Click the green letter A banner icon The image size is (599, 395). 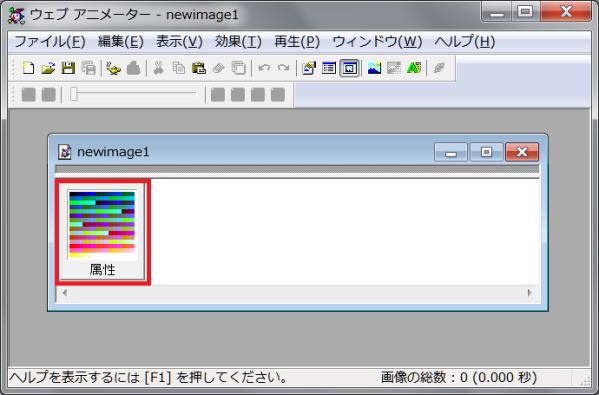pyautogui.click(x=414, y=68)
